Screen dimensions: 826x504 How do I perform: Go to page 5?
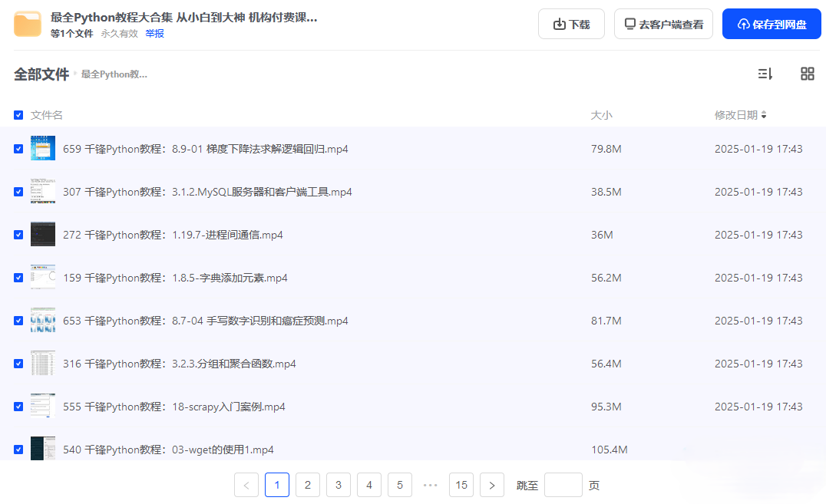tap(400, 485)
